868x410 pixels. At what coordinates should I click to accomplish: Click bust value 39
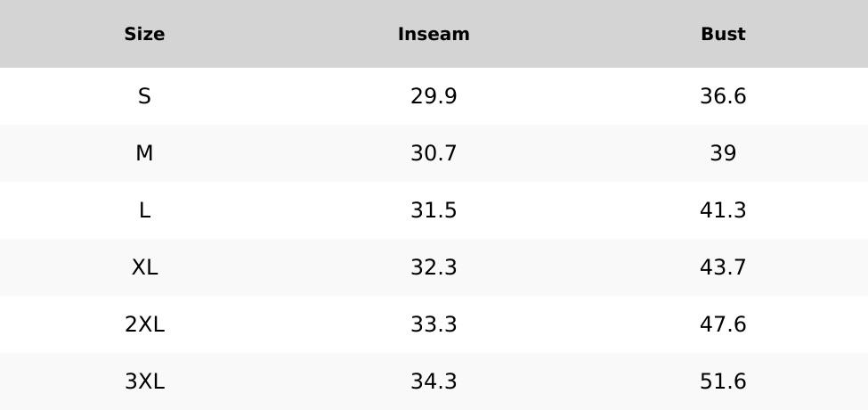(723, 153)
